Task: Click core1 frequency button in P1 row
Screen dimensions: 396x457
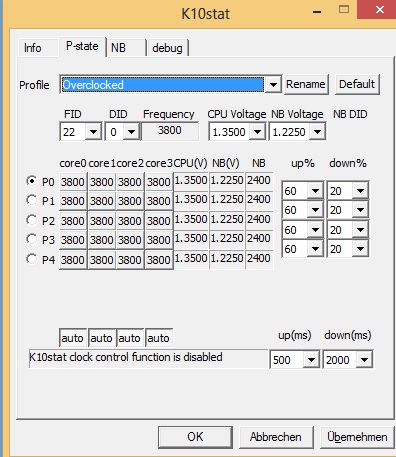Action: click(x=102, y=201)
